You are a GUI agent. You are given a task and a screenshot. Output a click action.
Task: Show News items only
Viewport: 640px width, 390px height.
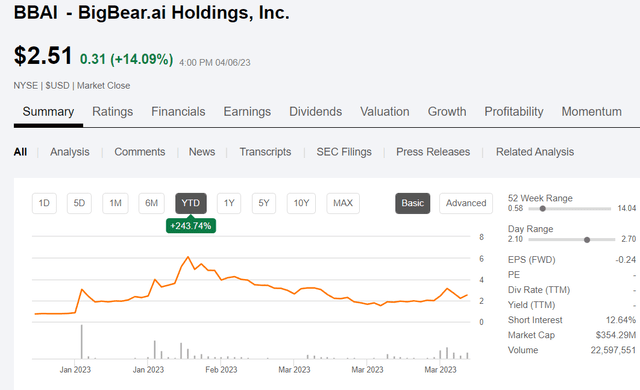coord(202,152)
